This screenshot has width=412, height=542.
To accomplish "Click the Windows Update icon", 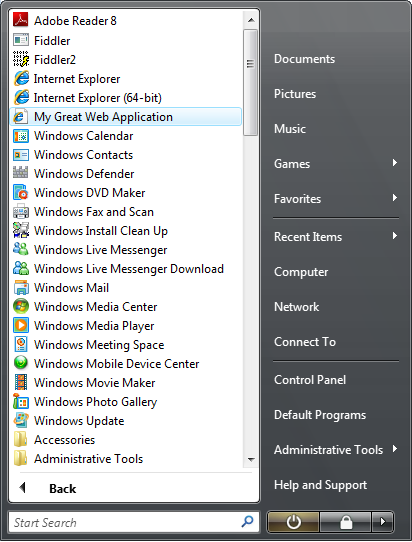I will click(20, 420).
